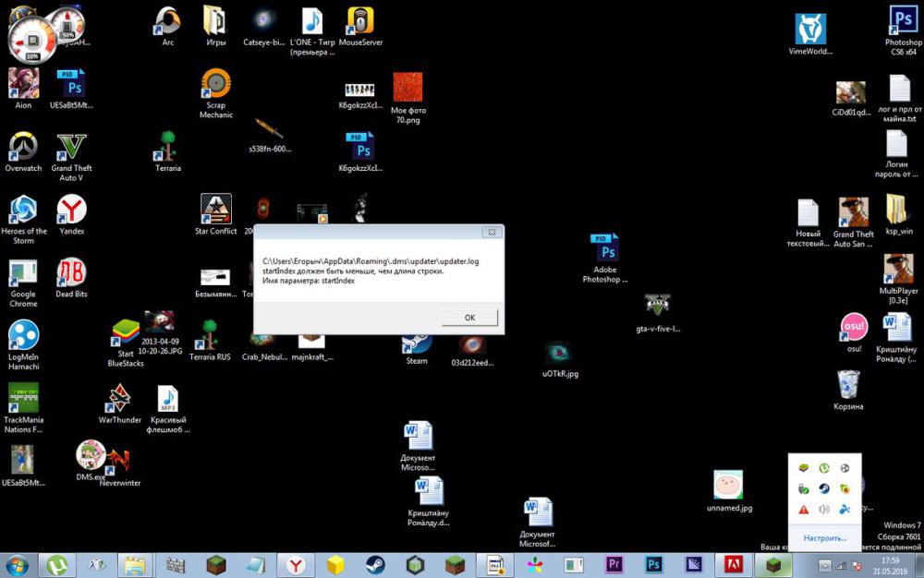Launch the Aion game shortcut
The height and width of the screenshot is (578, 924).
[24, 89]
